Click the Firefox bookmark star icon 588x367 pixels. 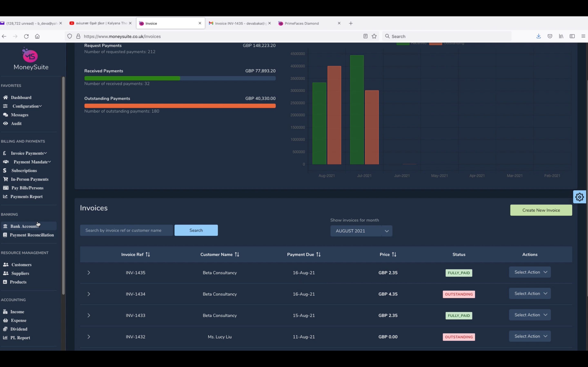374,36
